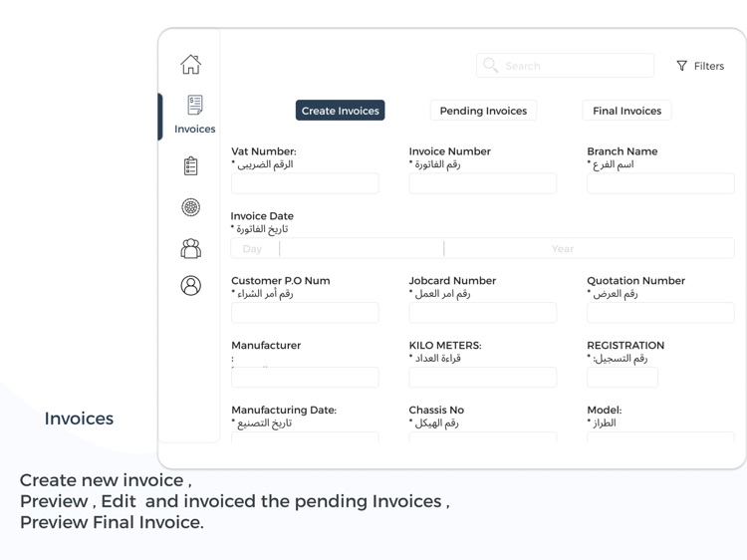The image size is (747, 560).
Task: Click the Quotation Number field
Action: click(x=660, y=313)
